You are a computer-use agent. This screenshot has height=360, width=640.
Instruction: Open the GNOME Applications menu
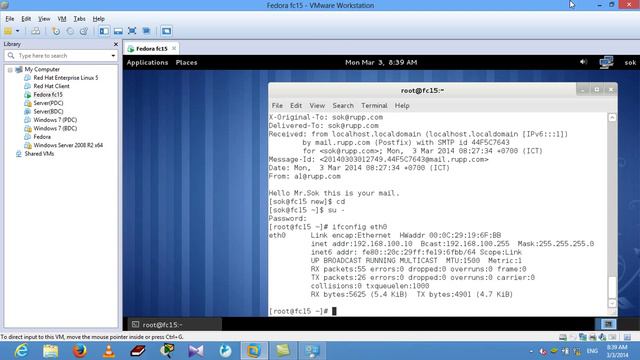point(147,62)
